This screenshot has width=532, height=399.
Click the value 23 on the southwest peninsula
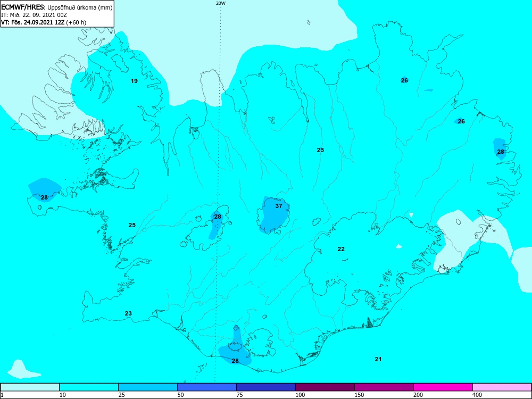(128, 313)
